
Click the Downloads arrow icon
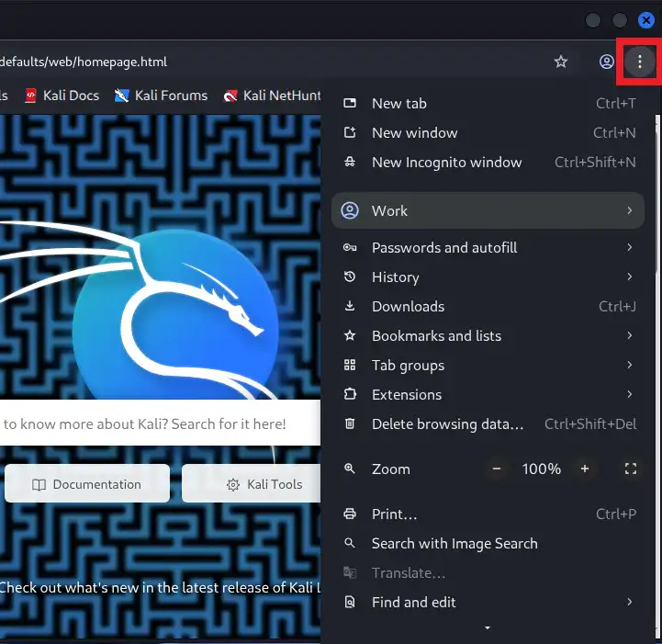350,306
